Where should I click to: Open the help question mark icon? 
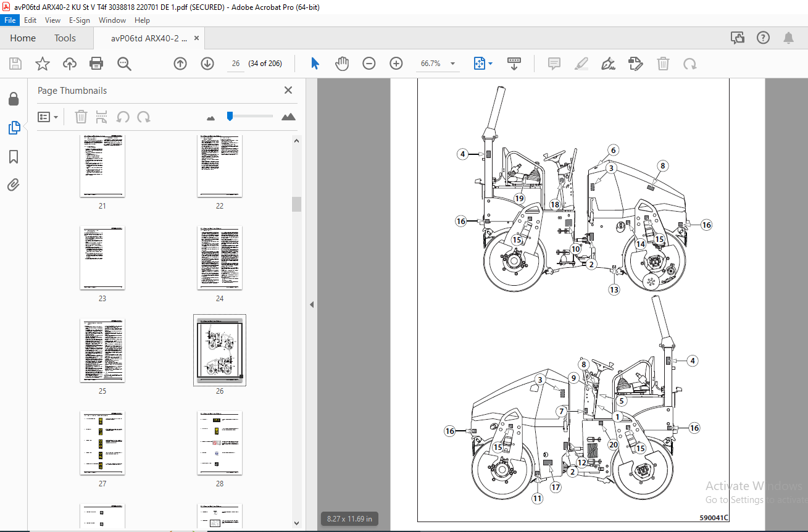763,38
